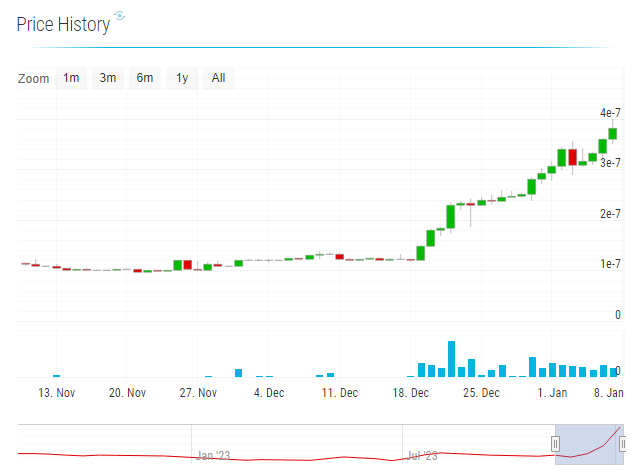Click the Price History heading
Viewport: 638px width, 476px height.
(63, 24)
